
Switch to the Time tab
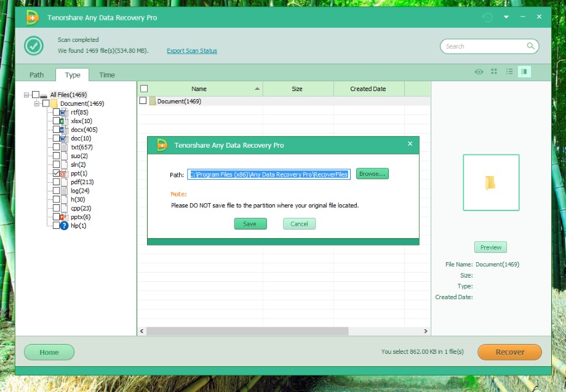pos(107,75)
